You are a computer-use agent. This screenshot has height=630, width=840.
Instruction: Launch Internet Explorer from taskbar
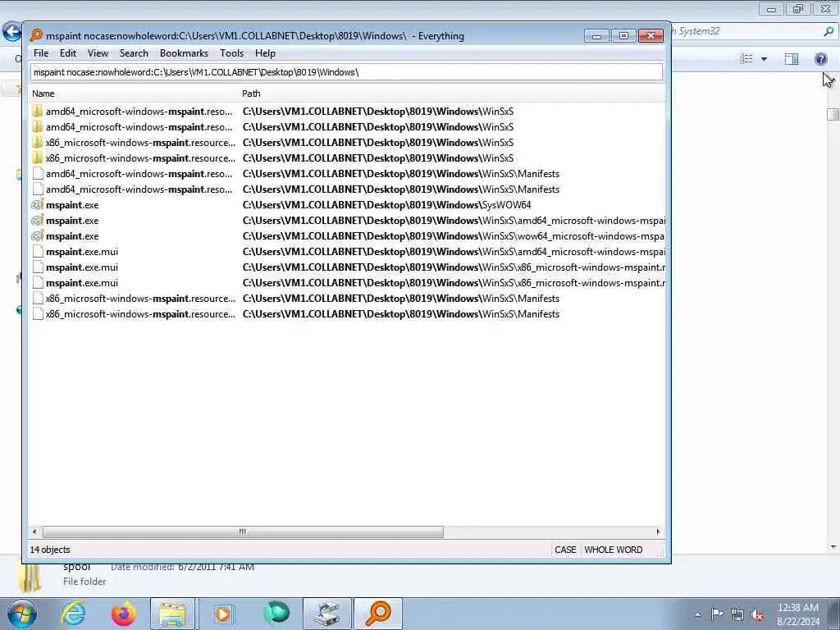pyautogui.click(x=73, y=614)
